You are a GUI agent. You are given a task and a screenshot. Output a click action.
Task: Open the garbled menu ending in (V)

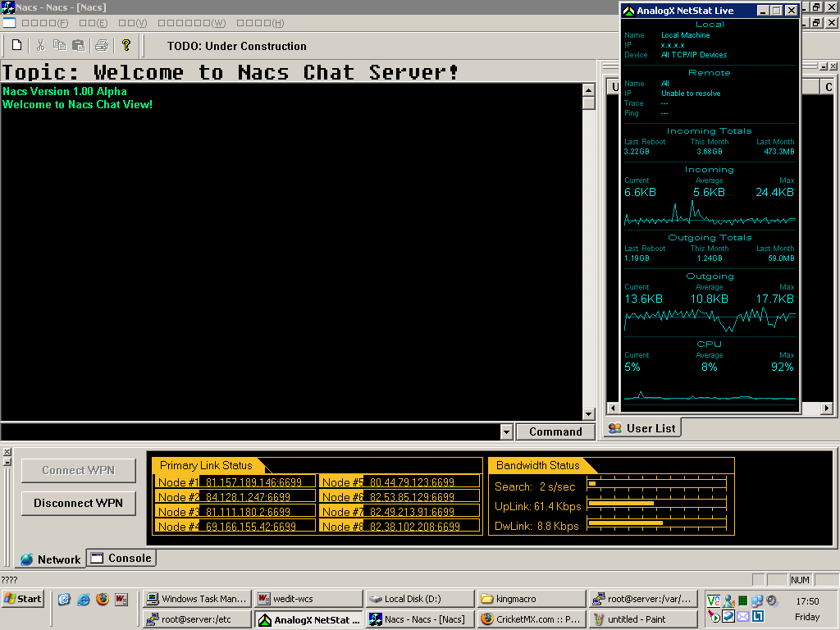(133, 23)
